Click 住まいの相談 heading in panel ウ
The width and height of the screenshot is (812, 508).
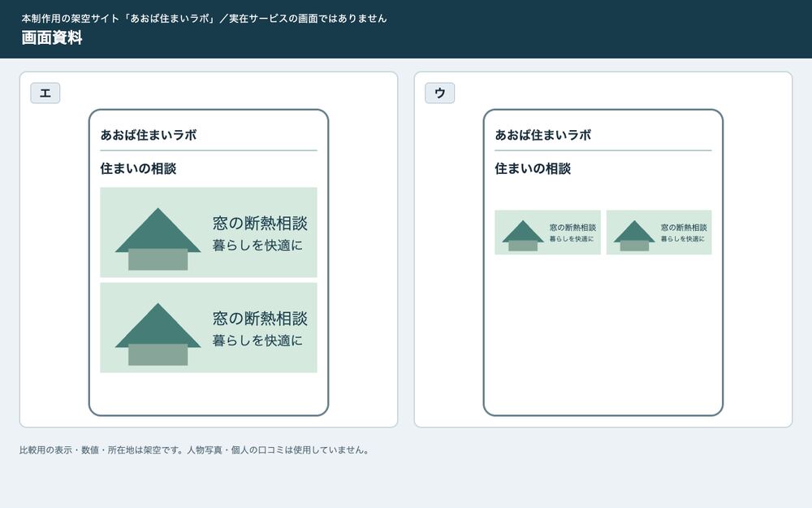533,168
